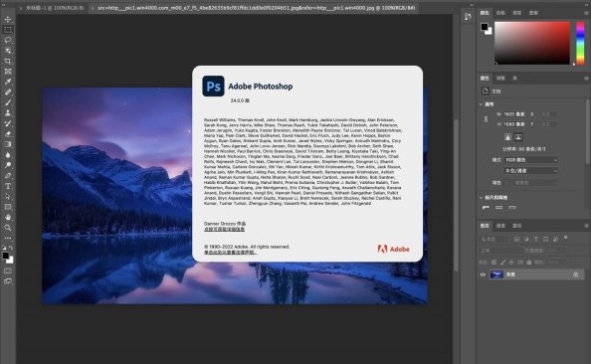Select the Hand tool
The width and height of the screenshot is (591, 364).
click(8, 217)
